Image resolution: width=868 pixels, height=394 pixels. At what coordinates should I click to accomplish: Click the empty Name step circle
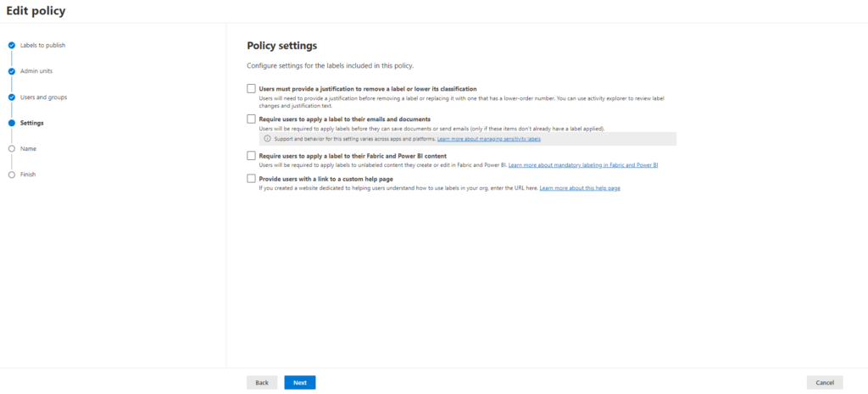point(12,149)
